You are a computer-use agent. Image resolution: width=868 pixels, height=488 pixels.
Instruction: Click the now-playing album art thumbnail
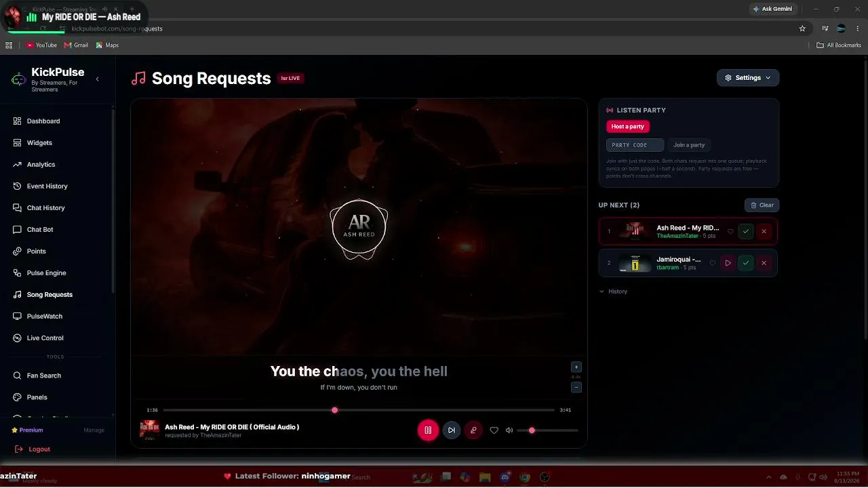coord(150,430)
